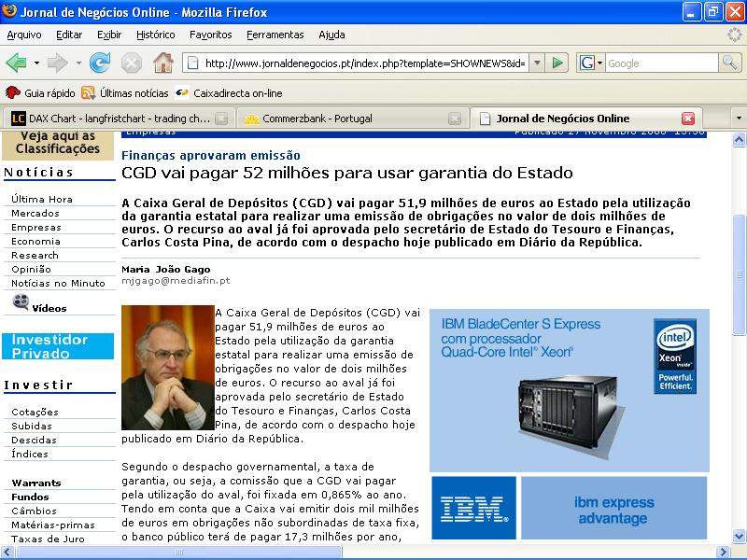Image resolution: width=747 pixels, height=560 pixels.
Task: Click the Firefox icon in the title bar
Action: pyautogui.click(x=9, y=11)
